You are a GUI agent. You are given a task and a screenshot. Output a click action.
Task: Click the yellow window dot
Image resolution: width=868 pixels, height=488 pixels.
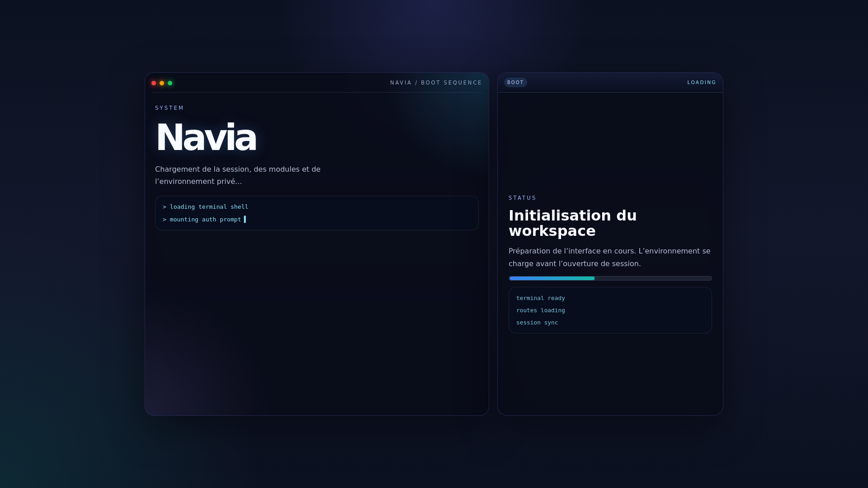click(162, 83)
